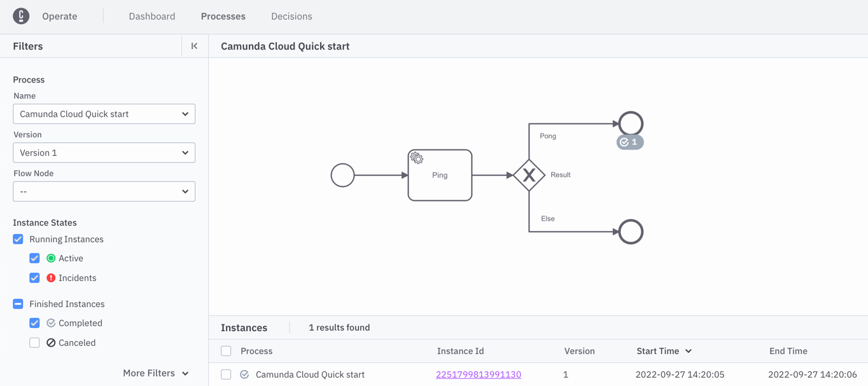Click the Result exclusive gateway
The image size is (868, 386).
529,175
